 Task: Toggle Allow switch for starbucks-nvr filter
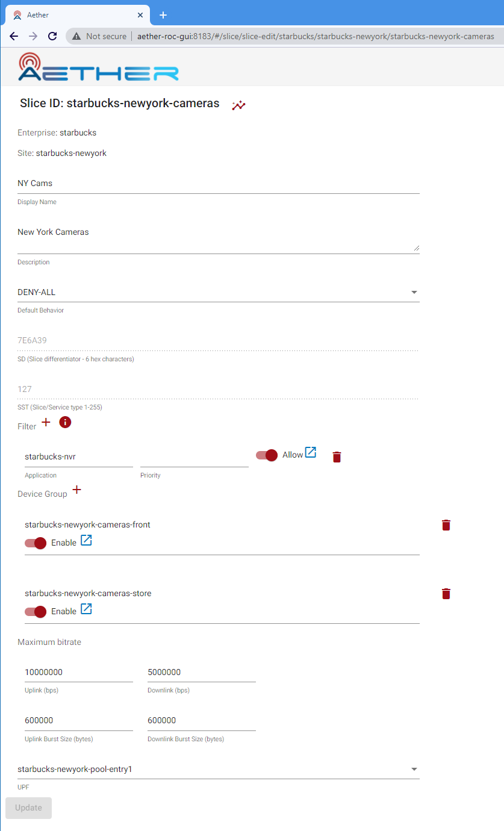267,455
